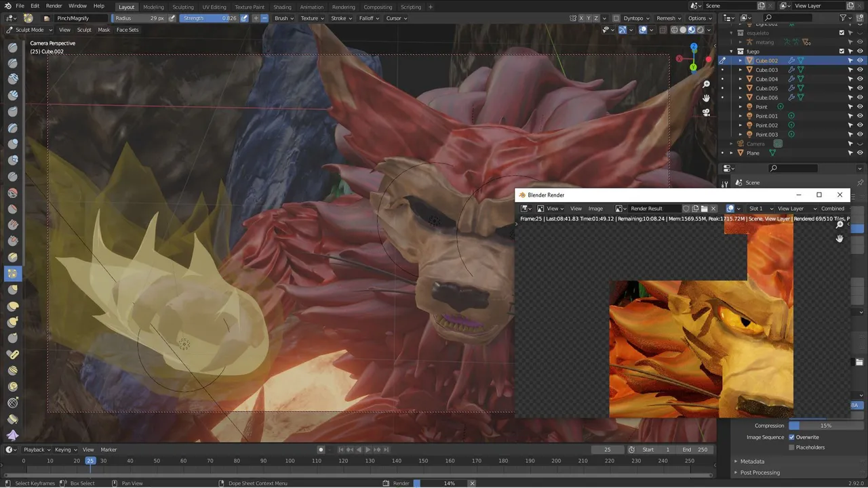868x488 pixels.
Task: Open the Keying menu in timeline
Action: (x=65, y=449)
